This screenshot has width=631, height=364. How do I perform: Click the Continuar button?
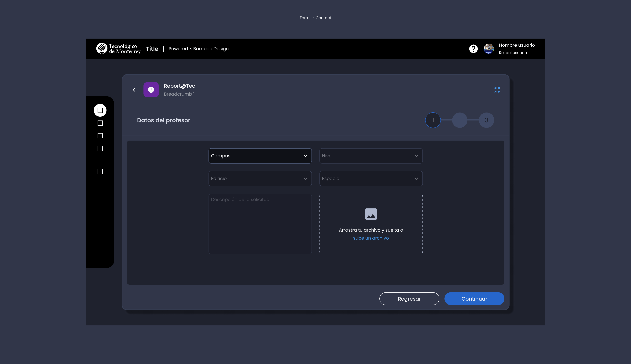pos(474,299)
